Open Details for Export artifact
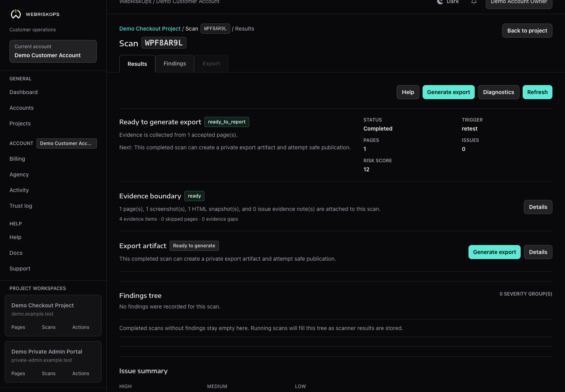Screen dimensions: 565x392 (x=538, y=252)
